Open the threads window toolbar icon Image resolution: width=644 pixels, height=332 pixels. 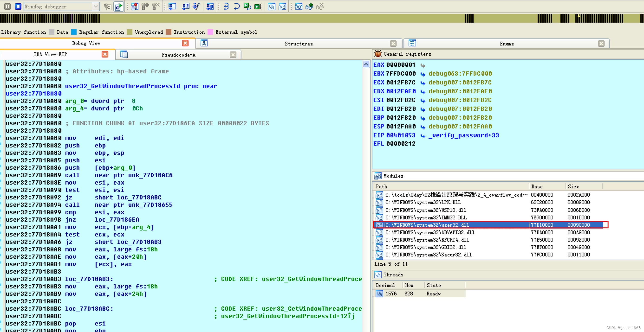click(271, 6)
